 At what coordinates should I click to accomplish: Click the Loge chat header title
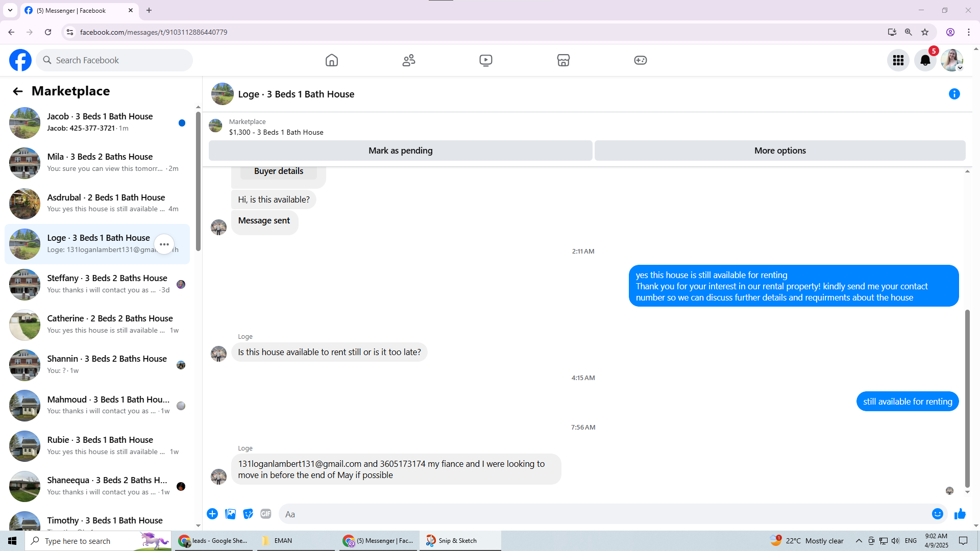click(296, 94)
